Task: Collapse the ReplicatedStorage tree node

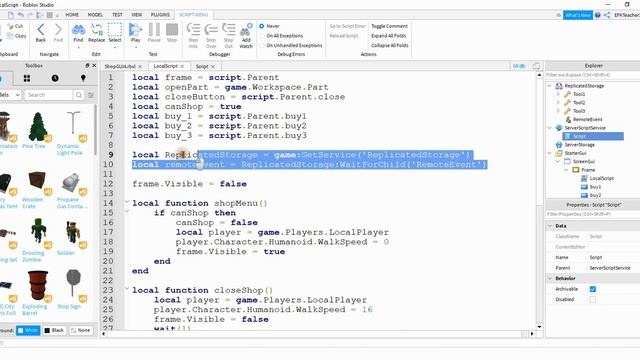Action: (x=550, y=86)
